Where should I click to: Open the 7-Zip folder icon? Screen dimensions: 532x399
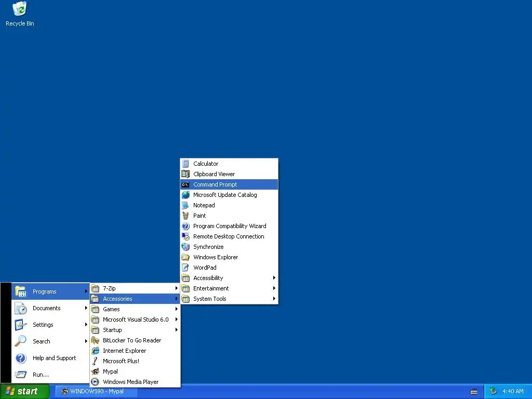click(x=96, y=288)
